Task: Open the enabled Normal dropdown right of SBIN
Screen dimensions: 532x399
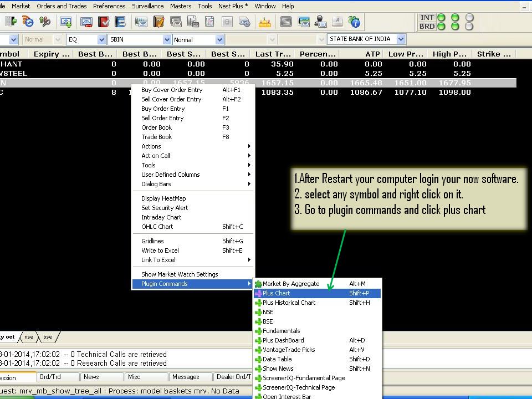Action: pyautogui.click(x=219, y=40)
